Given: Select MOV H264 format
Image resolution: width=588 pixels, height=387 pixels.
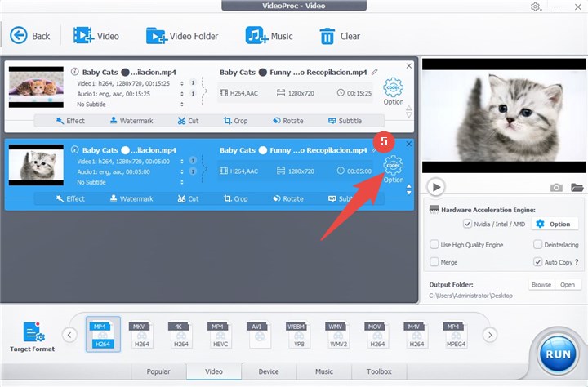Looking at the screenshot, I should coord(377,334).
